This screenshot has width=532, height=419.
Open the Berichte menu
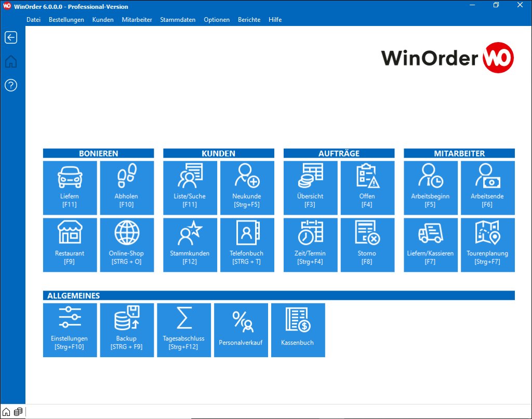pyautogui.click(x=249, y=20)
